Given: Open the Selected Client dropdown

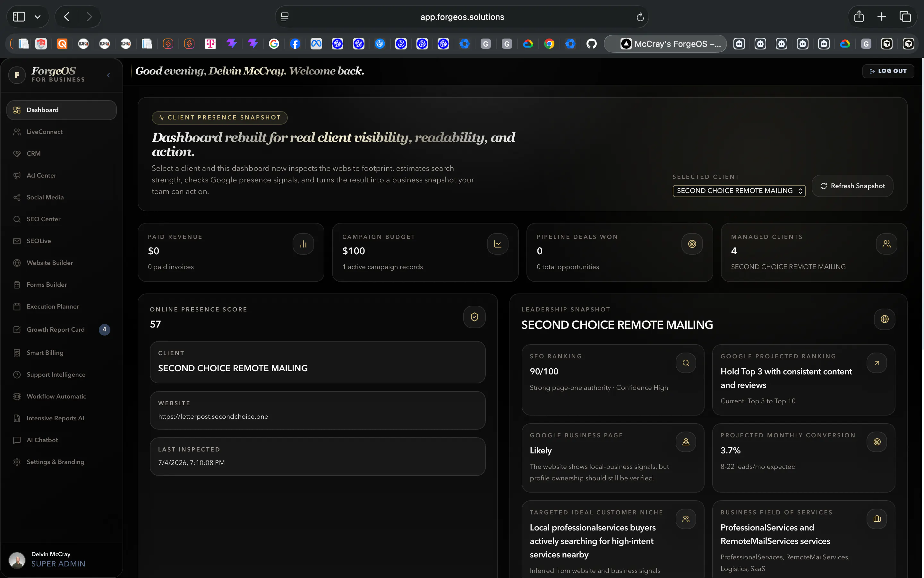Looking at the screenshot, I should 739,191.
